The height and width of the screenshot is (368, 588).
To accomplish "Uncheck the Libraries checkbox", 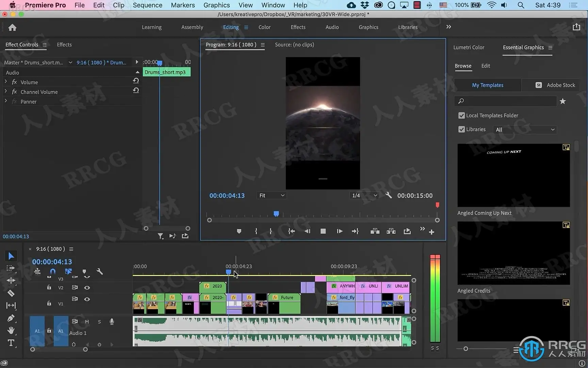I will 461,129.
